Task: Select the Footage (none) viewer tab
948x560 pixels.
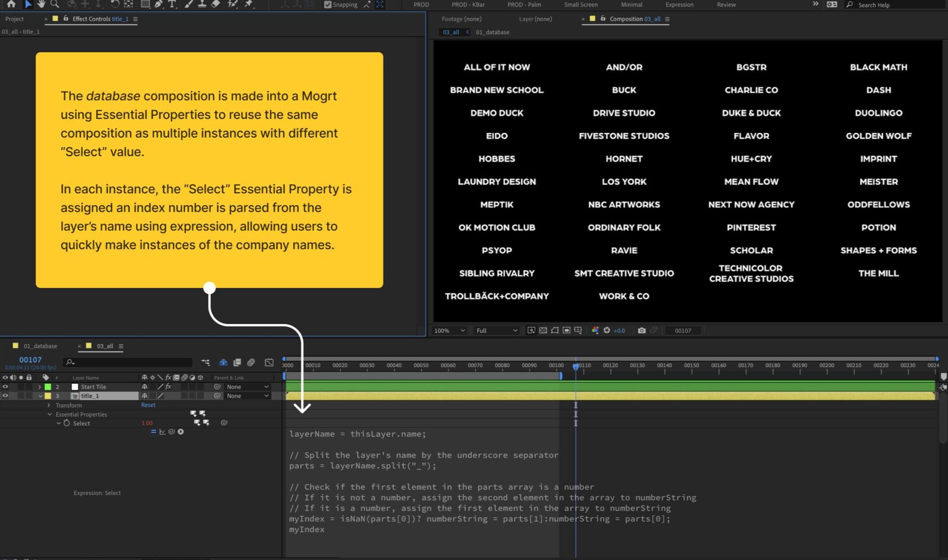Action: pos(461,19)
